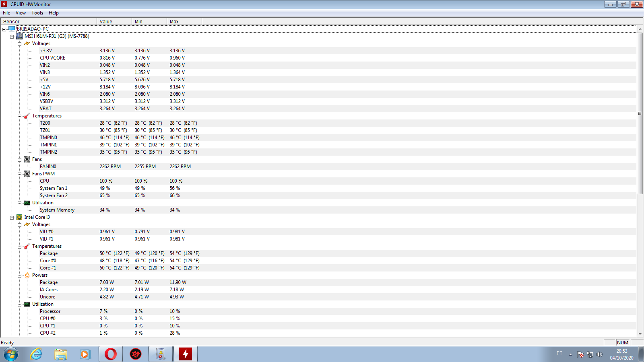Screen dimensions: 644x362
Task: Collapse the Intel Core i3 node
Action: pyautogui.click(x=12, y=218)
